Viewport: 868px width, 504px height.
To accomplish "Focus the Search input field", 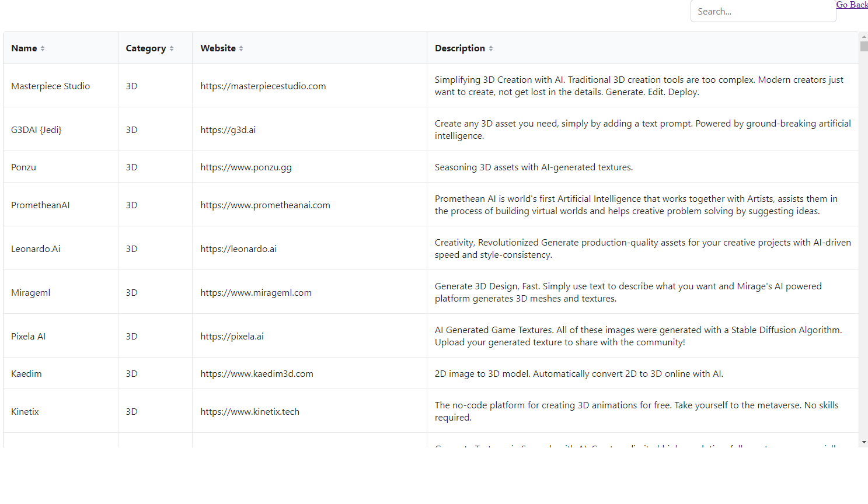I will tap(762, 12).
